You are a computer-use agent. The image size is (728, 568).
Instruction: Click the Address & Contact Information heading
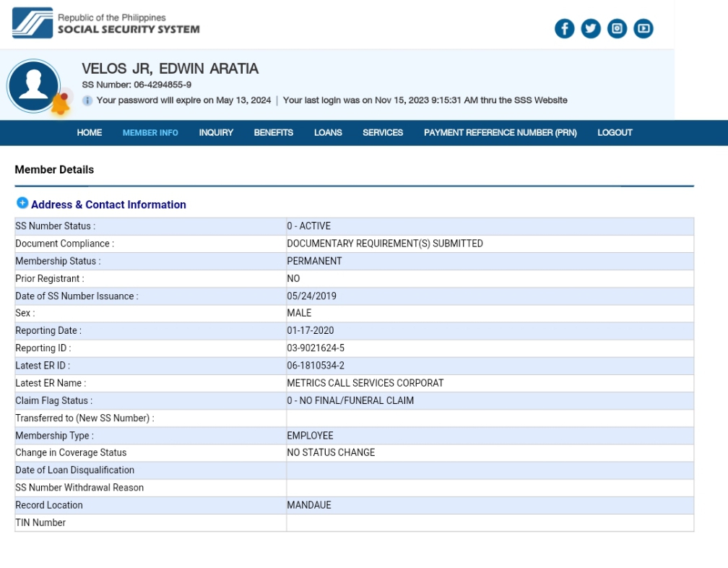108,205
